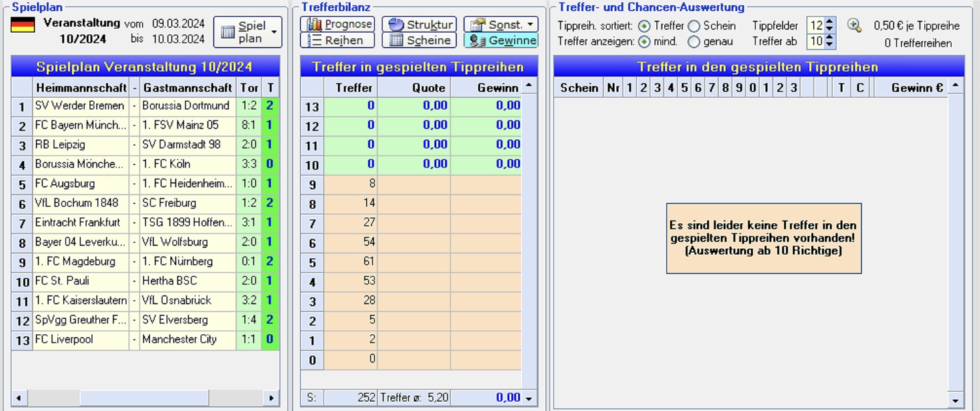Select the 'VfL Bochum 1848' cell

pos(81,203)
